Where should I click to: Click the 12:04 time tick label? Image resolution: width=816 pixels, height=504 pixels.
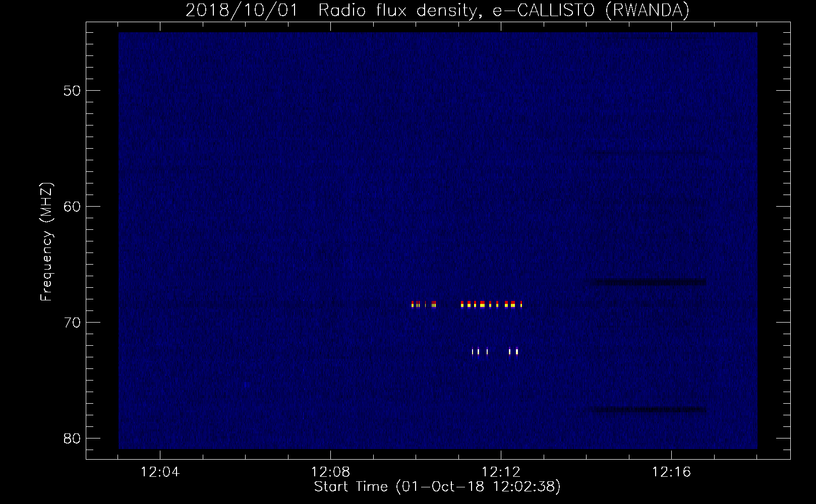point(160,472)
